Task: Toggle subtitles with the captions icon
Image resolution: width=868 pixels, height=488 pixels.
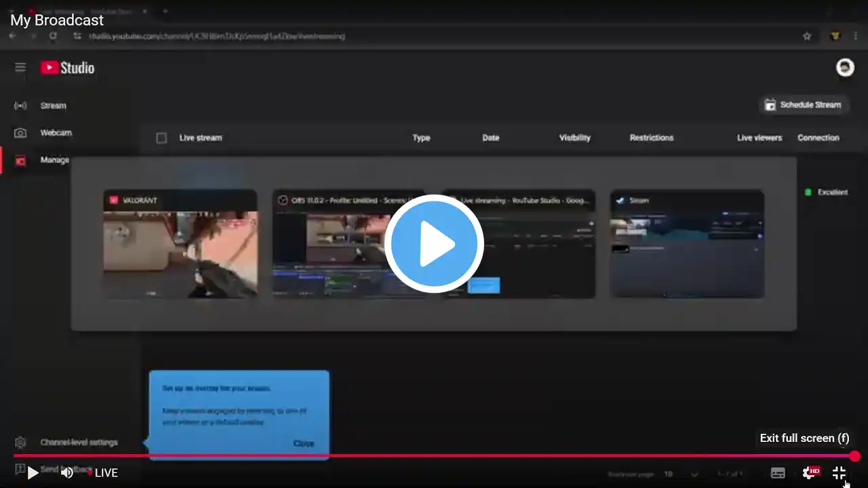Action: (x=778, y=473)
